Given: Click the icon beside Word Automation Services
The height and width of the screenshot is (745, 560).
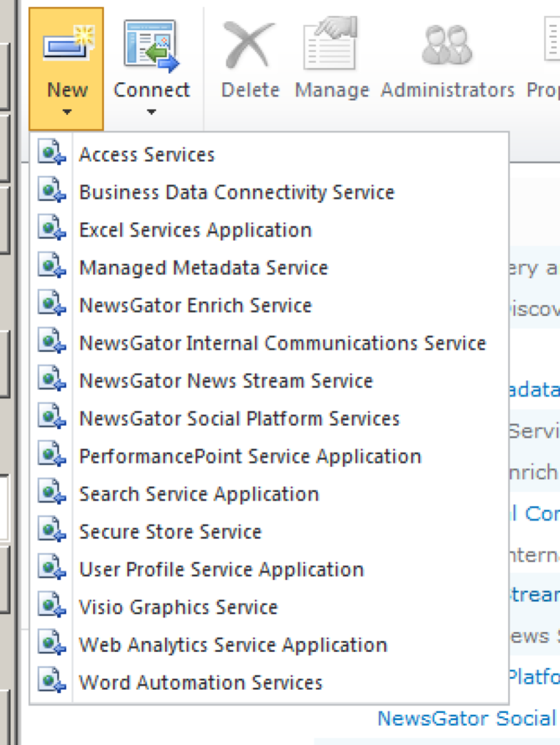Looking at the screenshot, I should point(52,682).
